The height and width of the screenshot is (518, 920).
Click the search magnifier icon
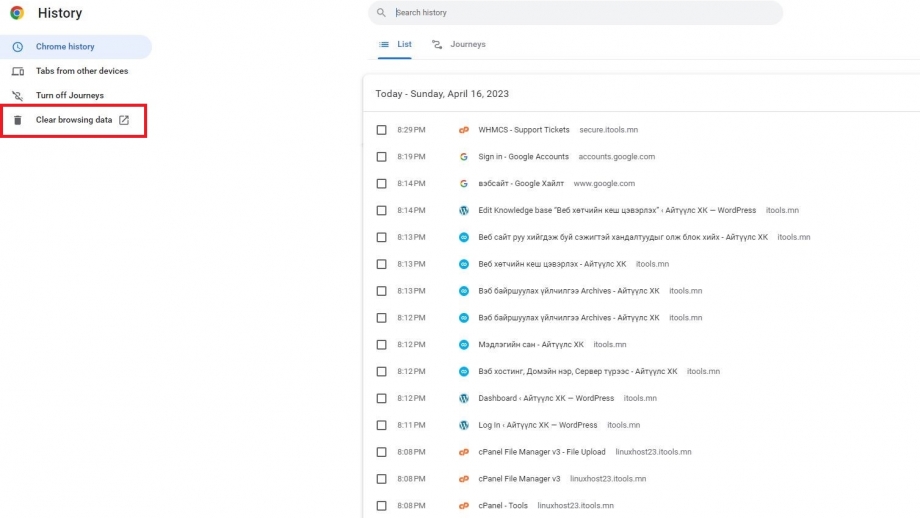coord(381,12)
